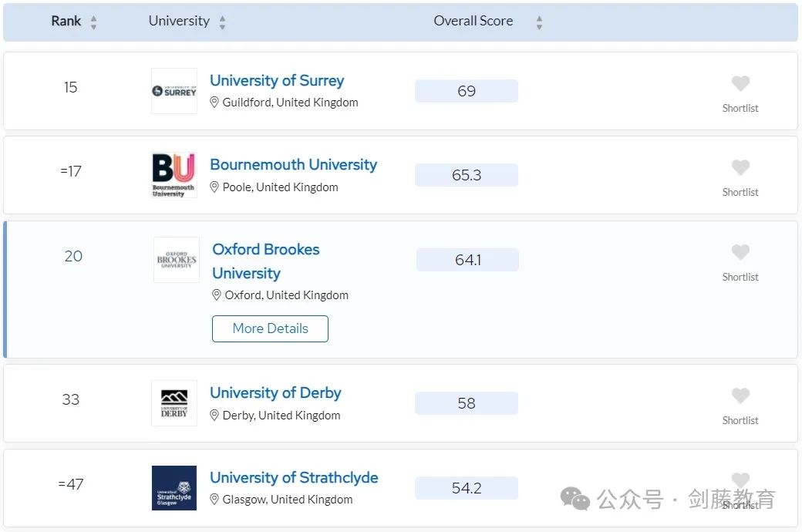This screenshot has height=532, width=802.
Task: Click Oxford Brookes University logo
Action: click(177, 260)
